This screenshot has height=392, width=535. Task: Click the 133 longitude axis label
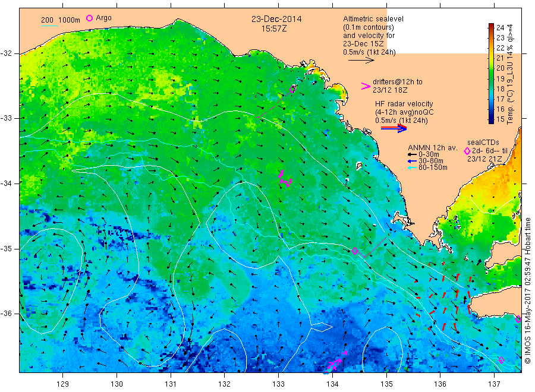click(x=278, y=384)
